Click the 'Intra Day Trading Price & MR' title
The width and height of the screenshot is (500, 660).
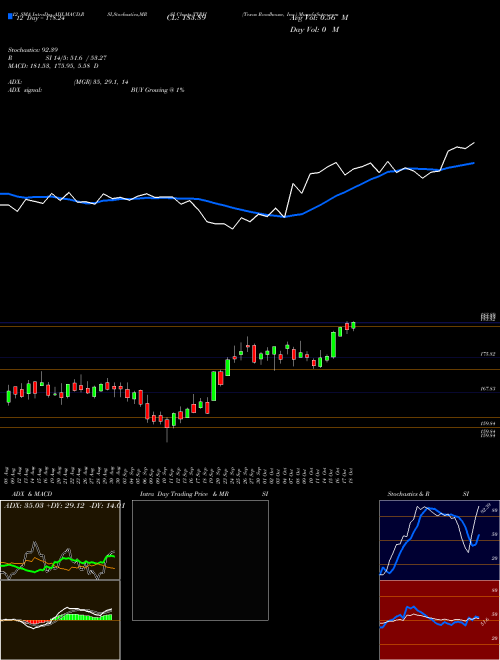(184, 494)
